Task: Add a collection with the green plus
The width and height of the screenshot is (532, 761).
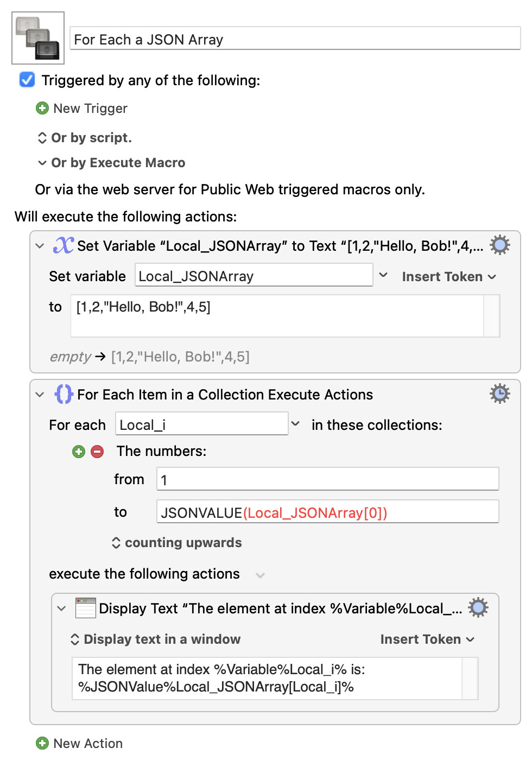Action: point(79,452)
